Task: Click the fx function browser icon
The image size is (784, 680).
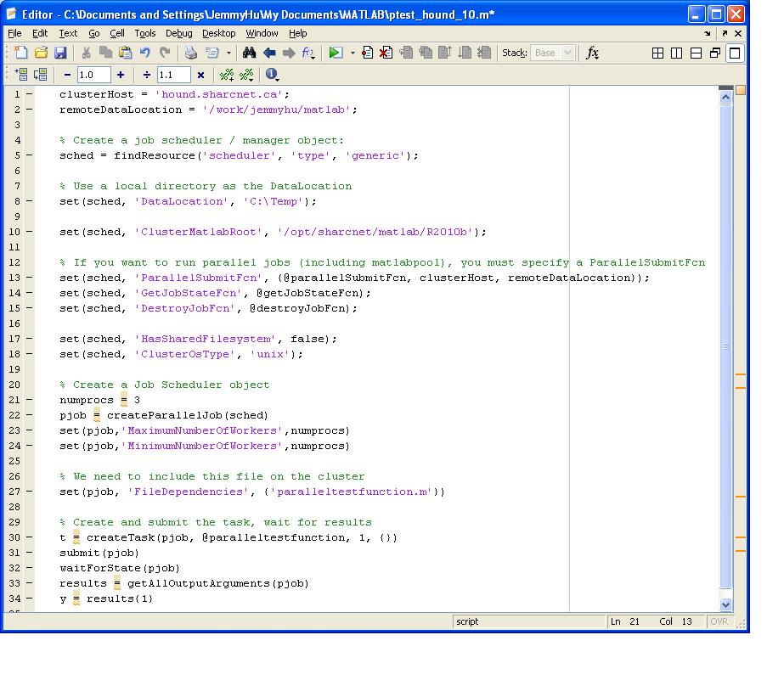Action: tap(592, 53)
